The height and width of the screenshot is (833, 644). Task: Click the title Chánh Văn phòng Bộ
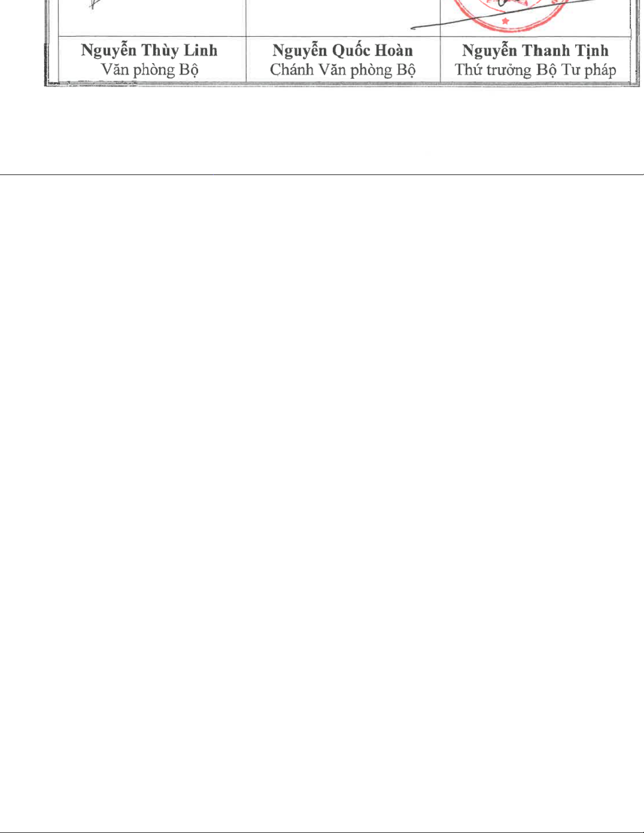coord(343,70)
